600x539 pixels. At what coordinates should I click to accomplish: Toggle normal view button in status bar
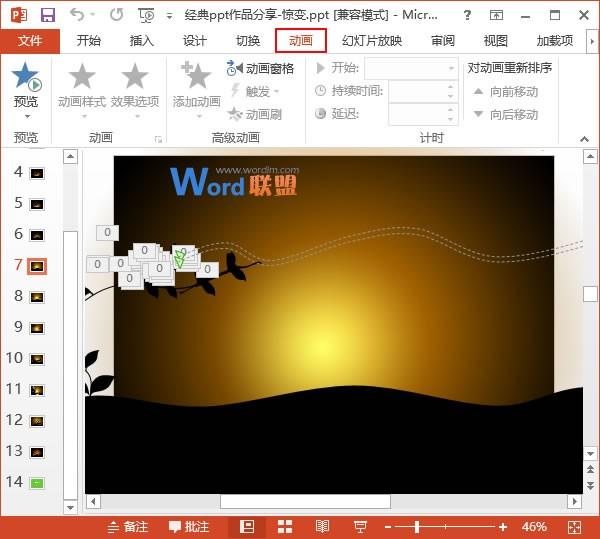point(247,526)
